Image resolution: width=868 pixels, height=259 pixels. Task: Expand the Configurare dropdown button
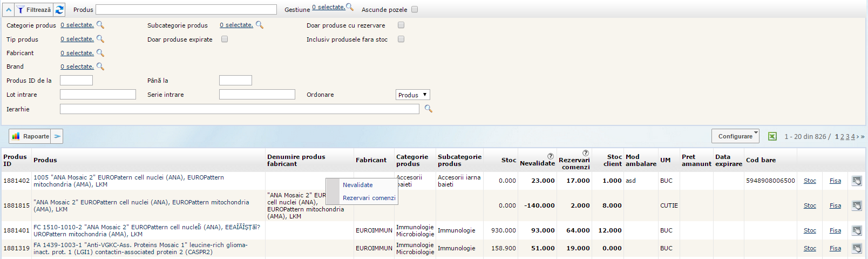[x=735, y=136]
